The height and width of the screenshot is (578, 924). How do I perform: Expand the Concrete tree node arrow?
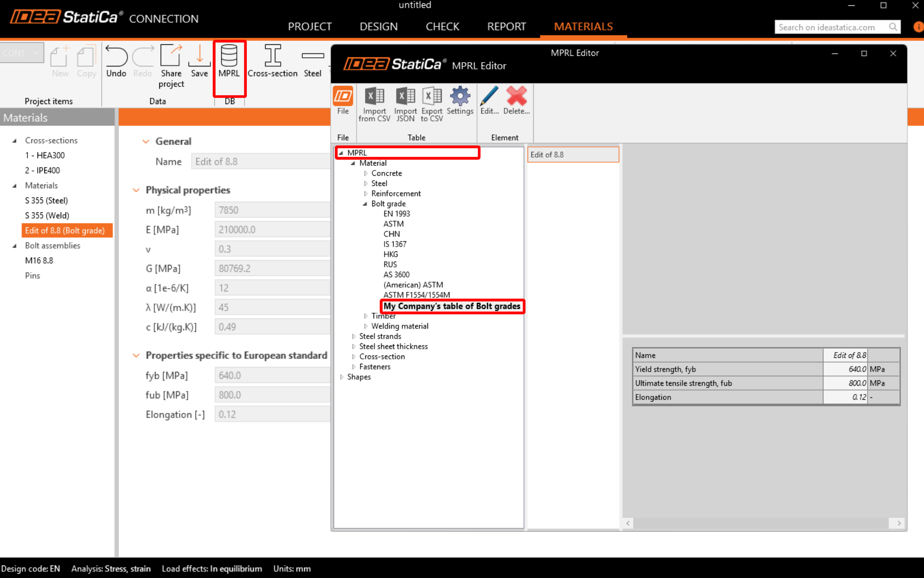point(366,173)
